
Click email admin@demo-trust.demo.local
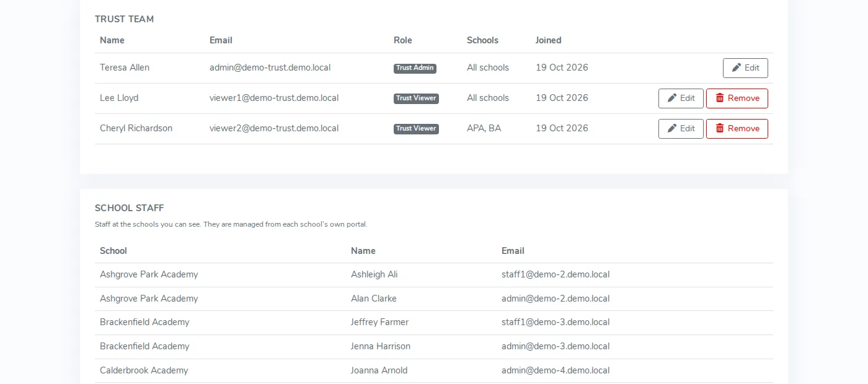270,68
